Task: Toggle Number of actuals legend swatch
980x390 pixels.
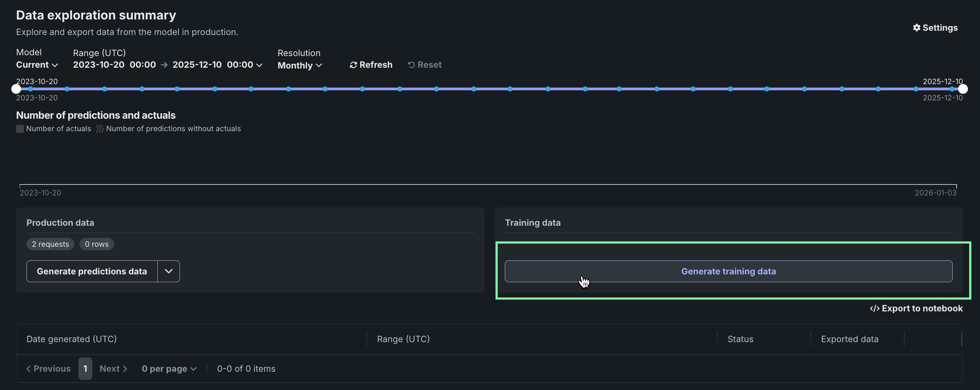Action: tap(20, 129)
